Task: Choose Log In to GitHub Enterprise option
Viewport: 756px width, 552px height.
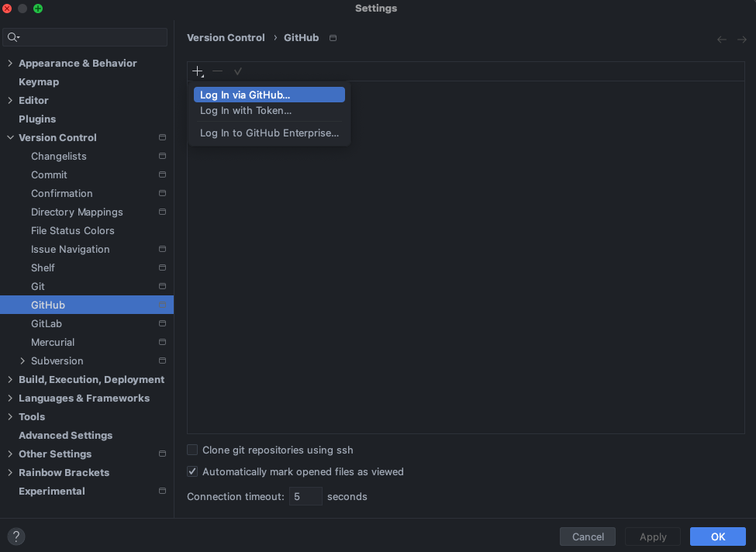Action: tap(269, 133)
